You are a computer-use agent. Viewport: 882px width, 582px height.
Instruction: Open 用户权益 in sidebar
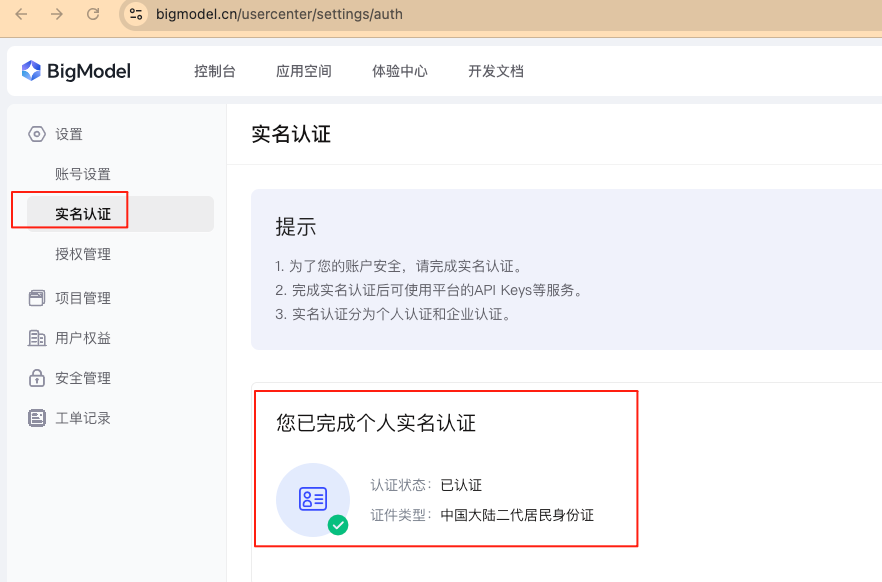click(x=83, y=338)
